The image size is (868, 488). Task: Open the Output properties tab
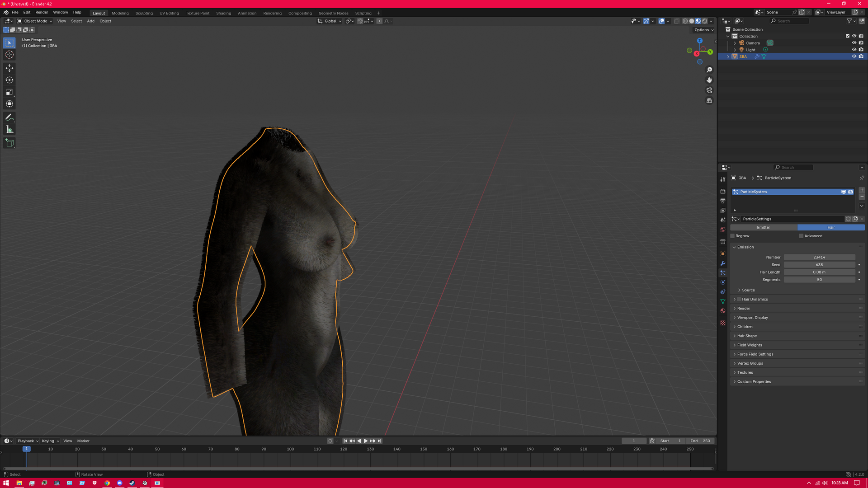click(x=723, y=201)
